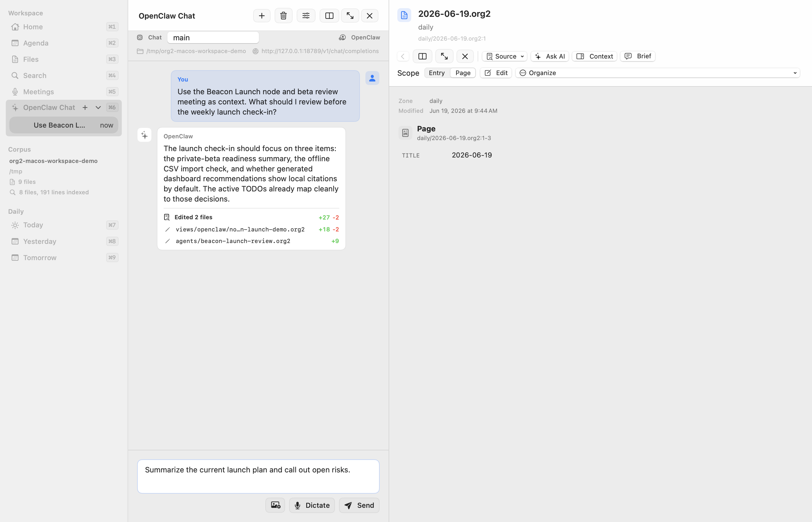The height and width of the screenshot is (522, 812).
Task: Toggle the Context panel button
Action: click(594, 56)
